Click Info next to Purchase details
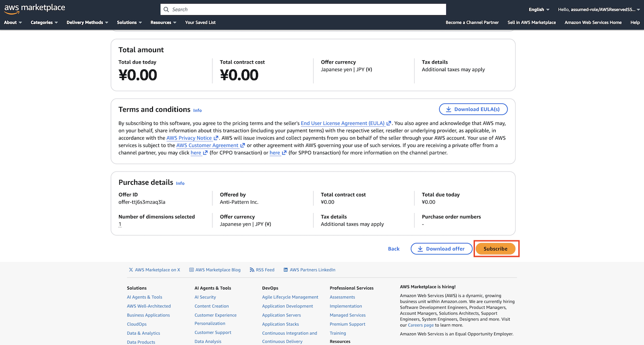 tap(180, 183)
